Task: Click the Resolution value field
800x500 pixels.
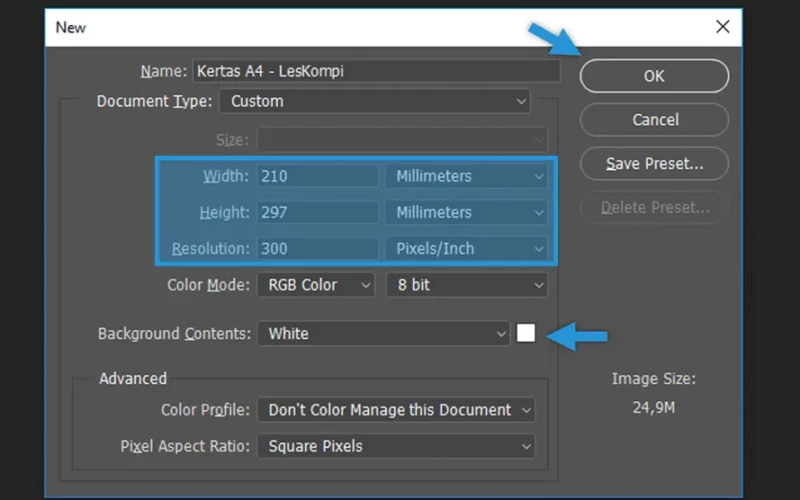Action: (x=318, y=248)
